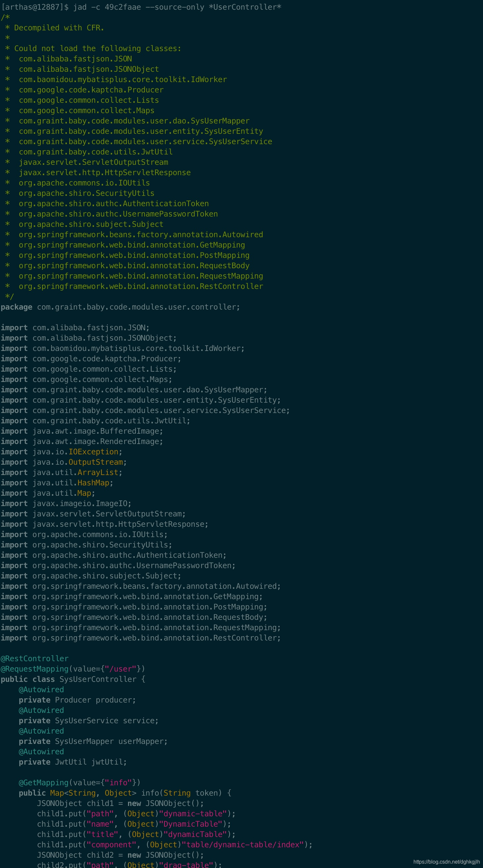
Task: Click 'import java.io.IOException;' line
Action: 61,452
